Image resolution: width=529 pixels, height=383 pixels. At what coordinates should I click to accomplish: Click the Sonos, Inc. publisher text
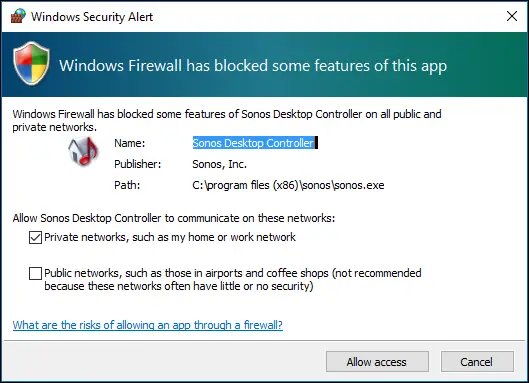[219, 164]
